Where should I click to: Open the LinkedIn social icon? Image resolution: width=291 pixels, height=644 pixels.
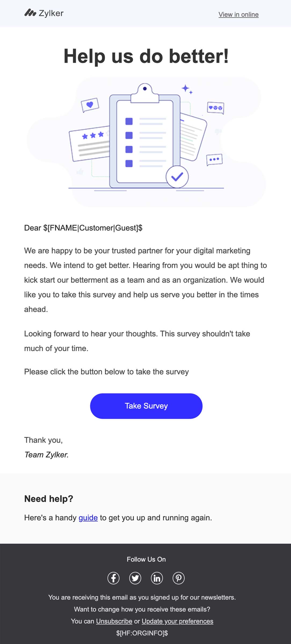157,578
